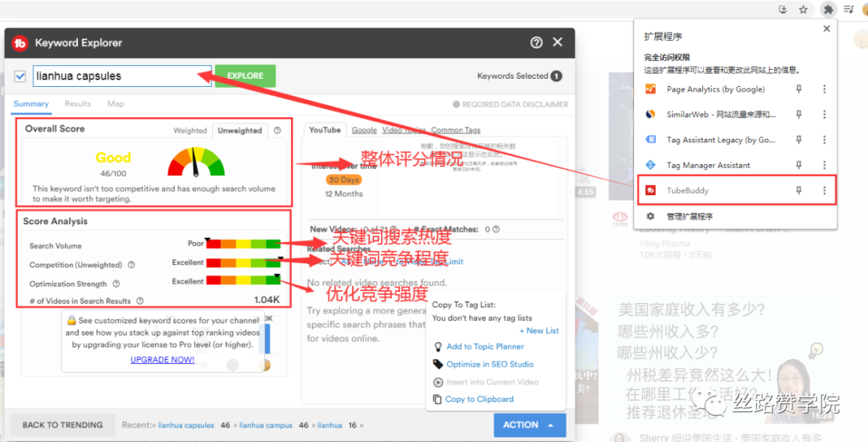
Task: Open the Common Tags tab
Action: (456, 130)
